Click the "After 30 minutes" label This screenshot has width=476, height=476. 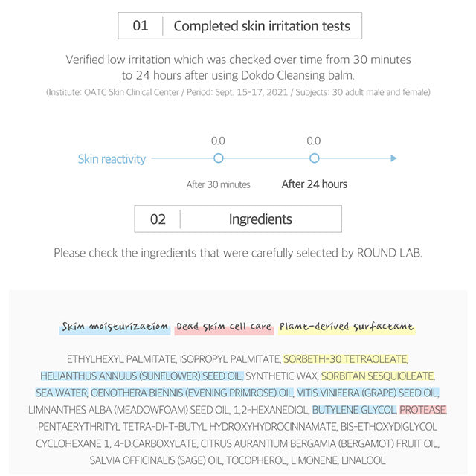(218, 184)
